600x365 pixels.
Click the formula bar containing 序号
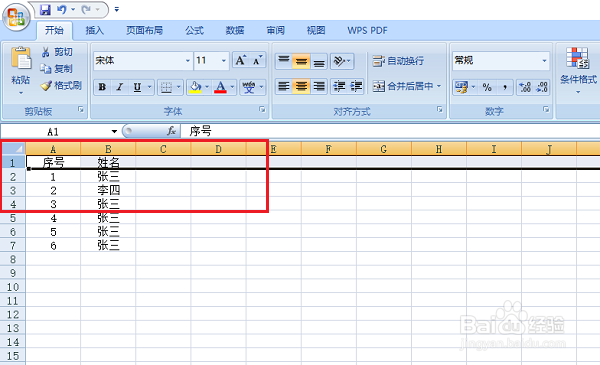pyautogui.click(x=390, y=131)
